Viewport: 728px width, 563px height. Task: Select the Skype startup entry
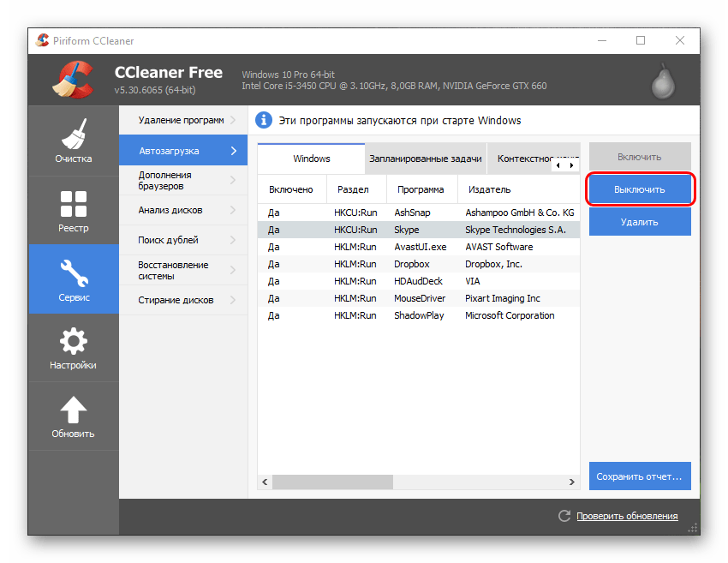point(419,230)
